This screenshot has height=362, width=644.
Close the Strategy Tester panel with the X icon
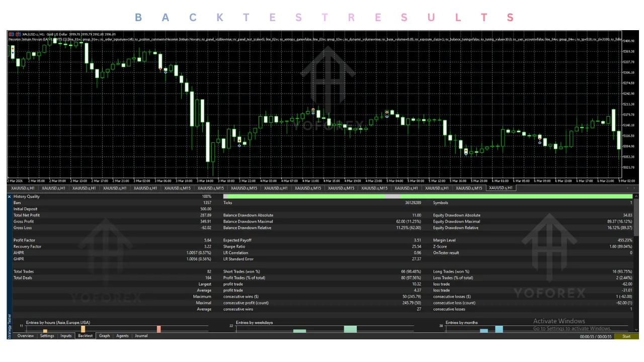pyautogui.click(x=9, y=197)
